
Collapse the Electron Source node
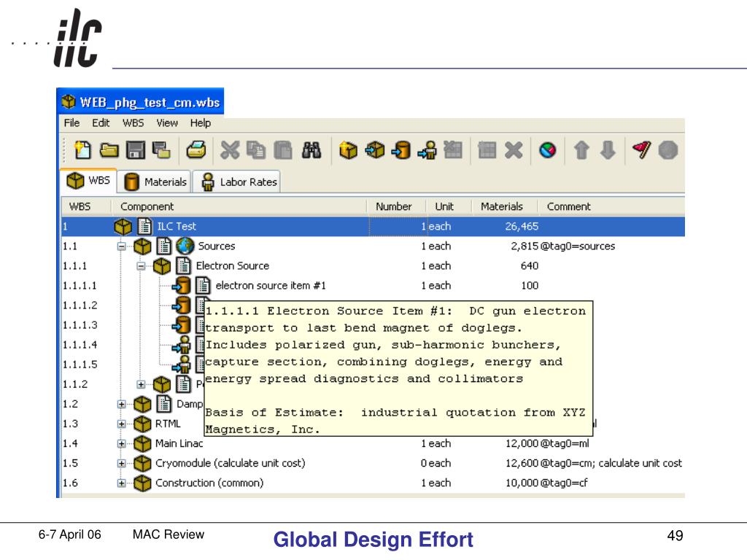point(141,265)
